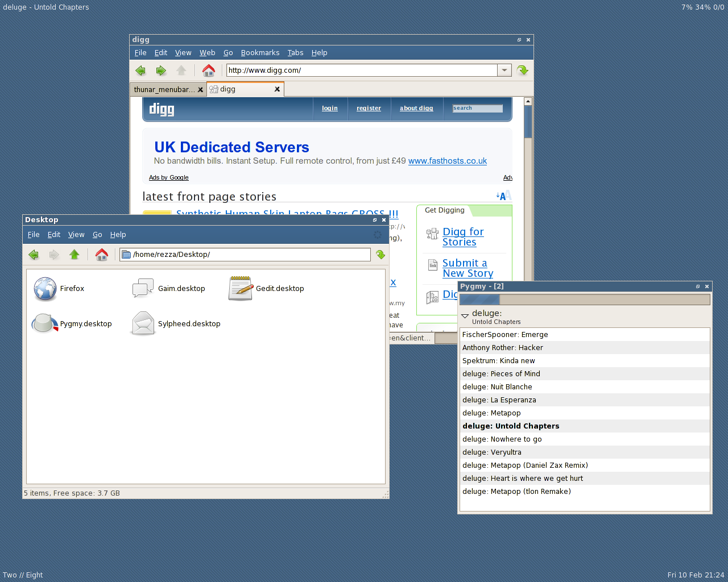Close the digg tab
Viewport: 728px width, 582px height.
click(x=277, y=89)
